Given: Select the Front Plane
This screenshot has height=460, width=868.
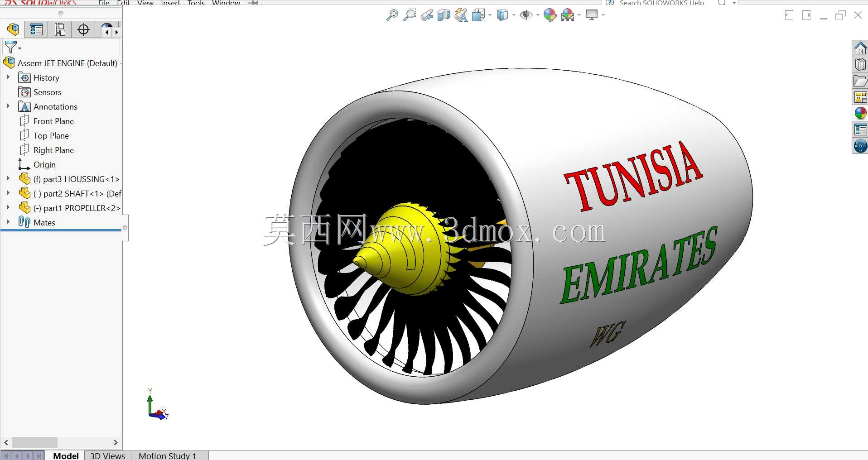Looking at the screenshot, I should coord(47,121).
